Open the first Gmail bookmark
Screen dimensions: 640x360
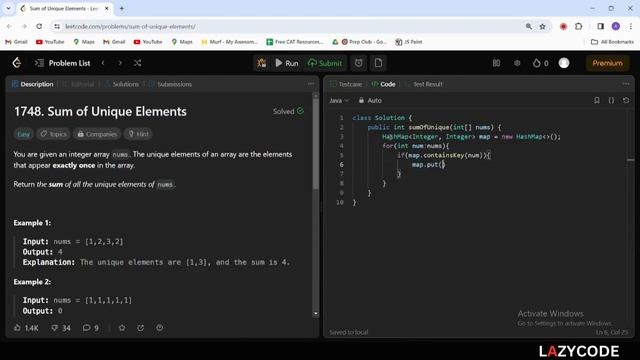click(16, 42)
